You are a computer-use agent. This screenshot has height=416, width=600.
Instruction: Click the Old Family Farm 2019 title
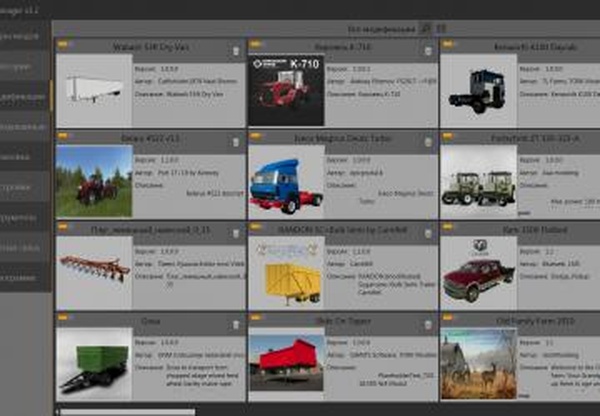coord(535,321)
